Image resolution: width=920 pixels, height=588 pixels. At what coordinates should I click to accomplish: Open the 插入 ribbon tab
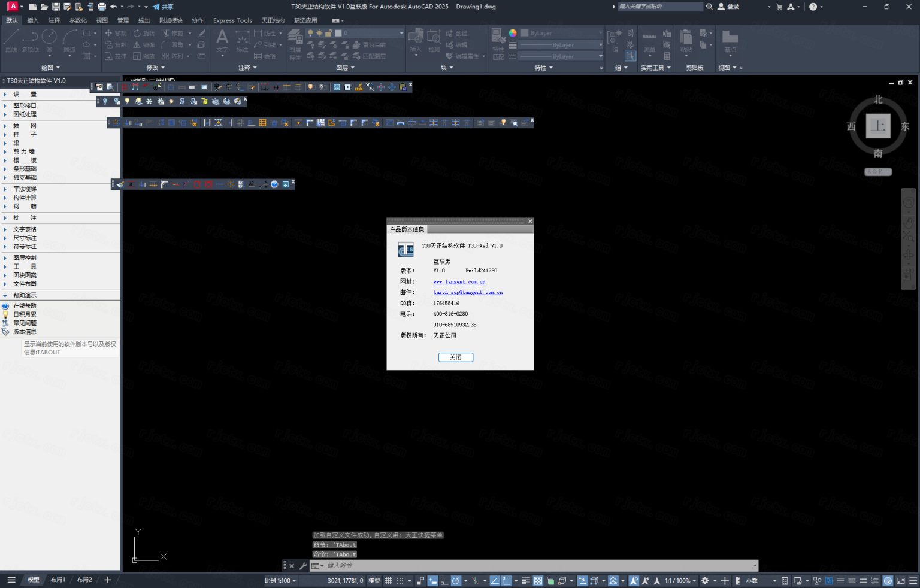point(32,20)
